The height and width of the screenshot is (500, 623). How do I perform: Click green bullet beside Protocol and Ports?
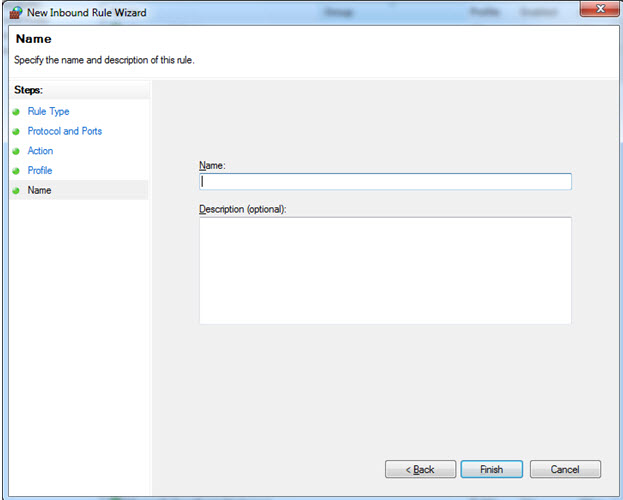[x=16, y=131]
